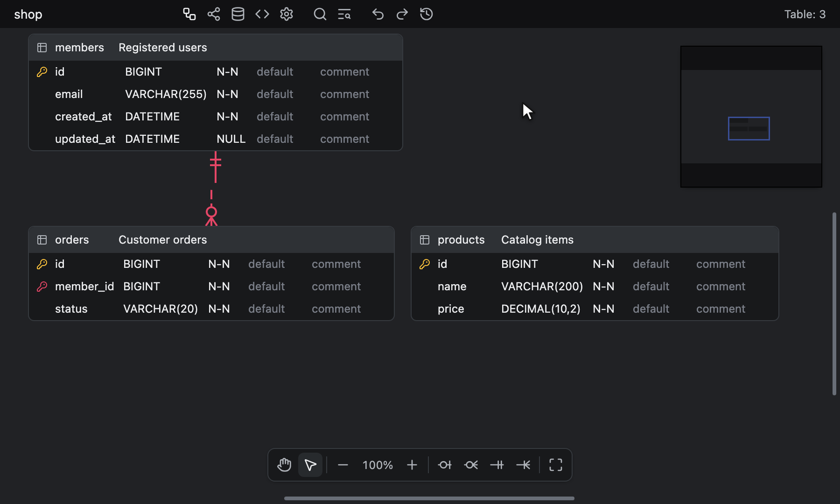Screen dimensions: 840x504
Task: Choose the one-only relationship tool
Action: pos(497,465)
